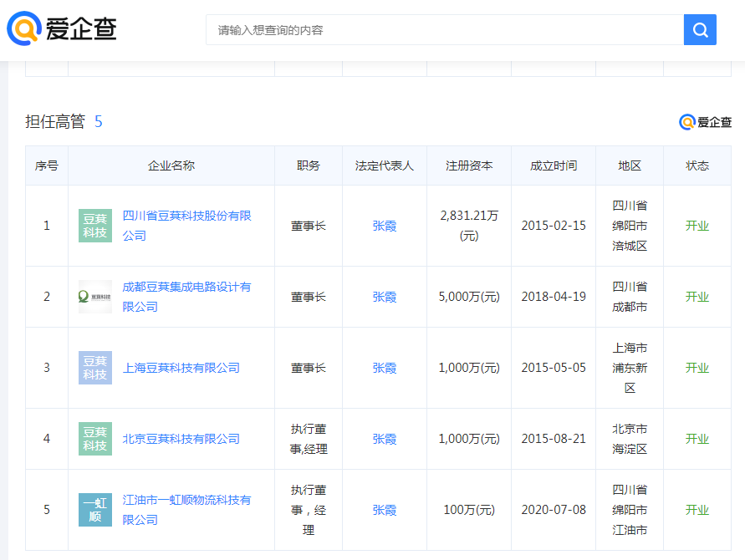Click the 北京豆荚科技 green logo thumbnail
Image resolution: width=745 pixels, height=560 pixels.
(x=95, y=439)
